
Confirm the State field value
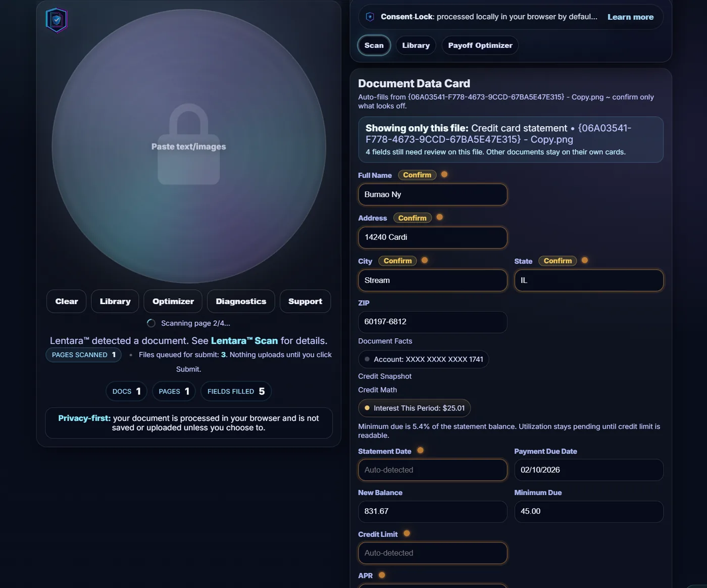point(558,261)
